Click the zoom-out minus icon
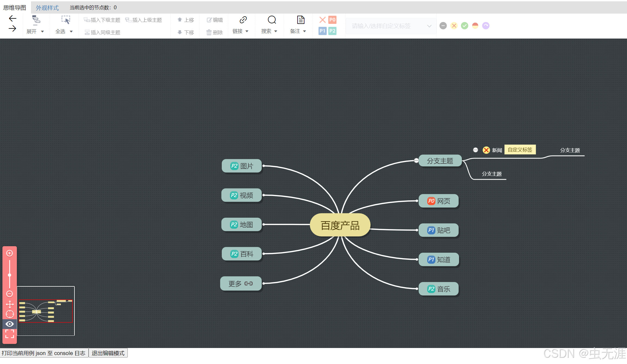 pos(10,294)
